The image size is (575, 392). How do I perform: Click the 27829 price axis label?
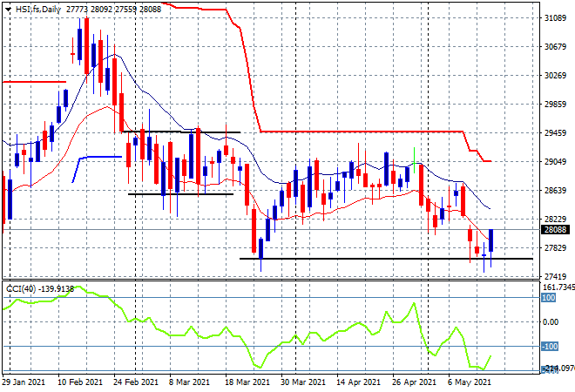(555, 248)
